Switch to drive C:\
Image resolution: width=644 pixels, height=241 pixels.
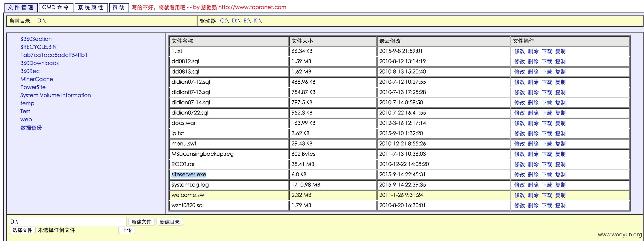tap(225, 21)
